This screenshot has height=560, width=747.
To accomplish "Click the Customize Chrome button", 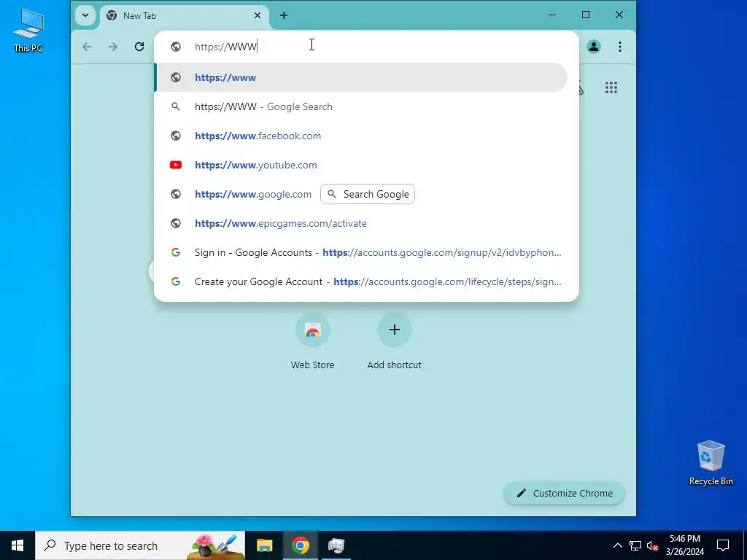I will click(564, 494).
